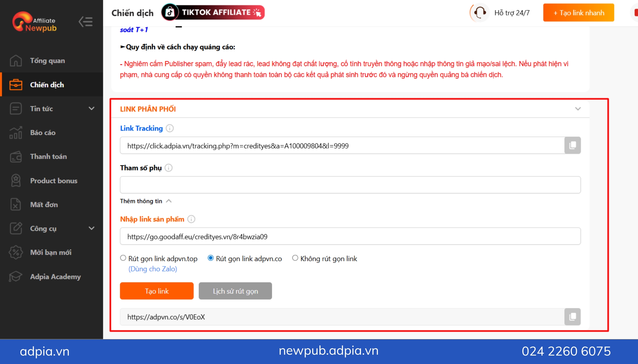
Task: Open the Chiến dịch menu item
Action: [47, 85]
